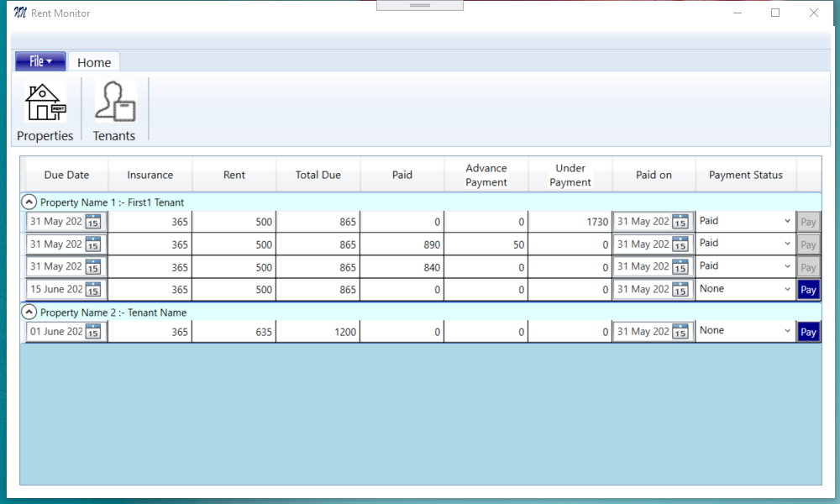The width and height of the screenshot is (840, 504).
Task: Open Payment Status dropdown for 15 June row
Action: pos(786,290)
